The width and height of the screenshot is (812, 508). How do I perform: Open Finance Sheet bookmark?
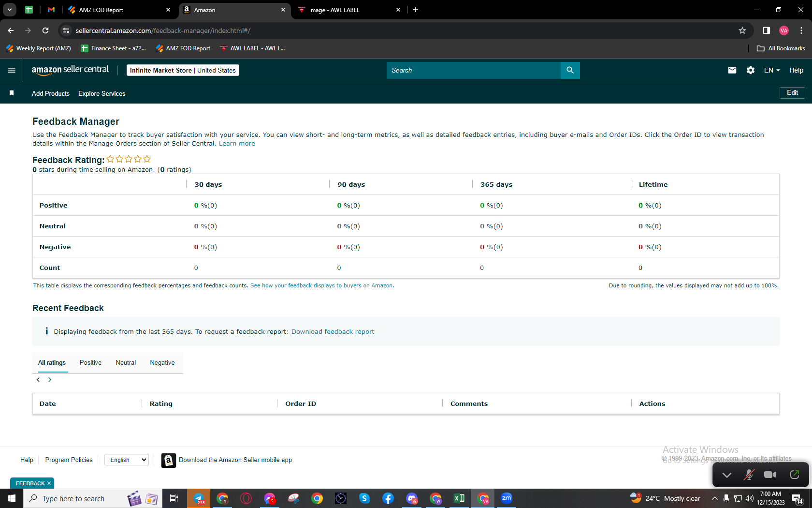pos(114,48)
